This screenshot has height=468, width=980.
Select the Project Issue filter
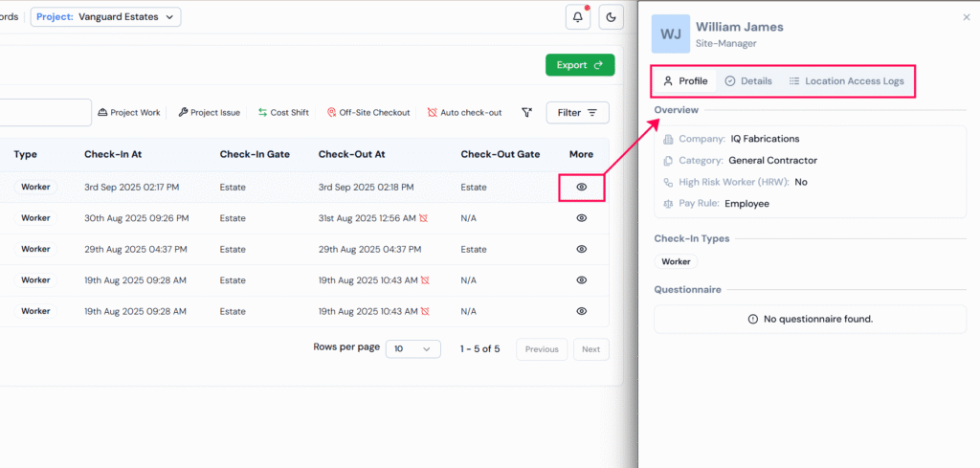[209, 113]
